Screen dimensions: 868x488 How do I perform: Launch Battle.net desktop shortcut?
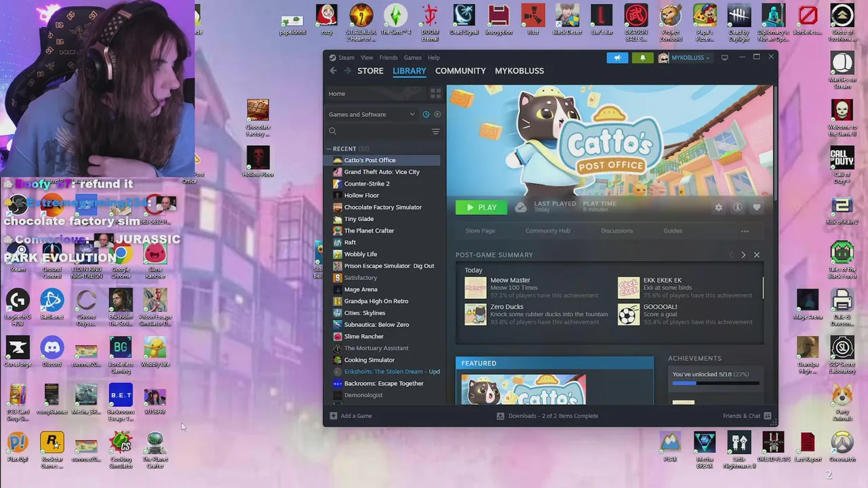(52, 304)
